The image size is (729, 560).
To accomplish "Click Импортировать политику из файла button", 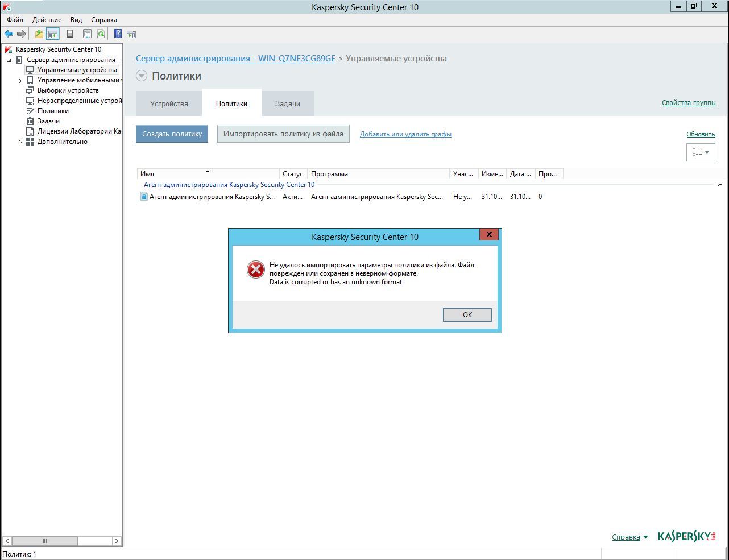I will pos(283,134).
